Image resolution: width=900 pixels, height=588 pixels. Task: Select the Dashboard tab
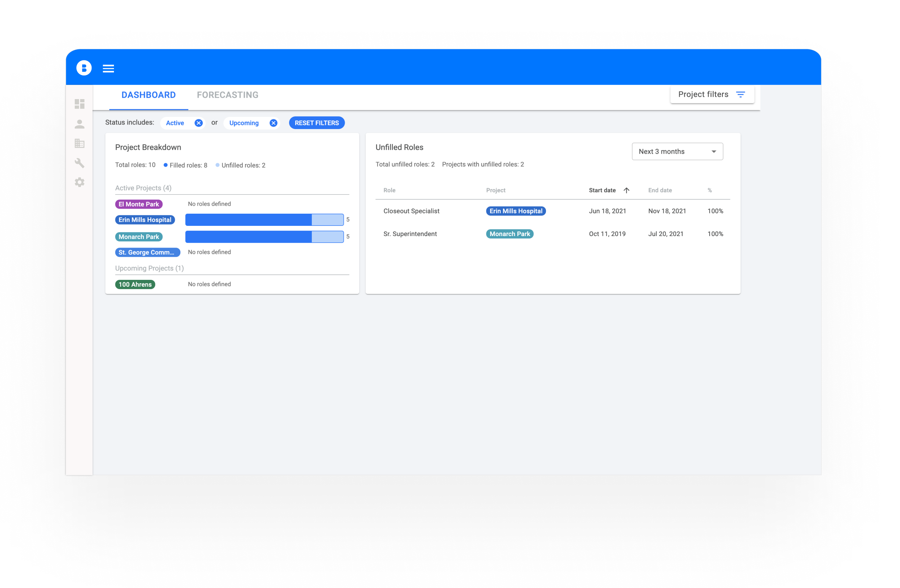pos(149,95)
